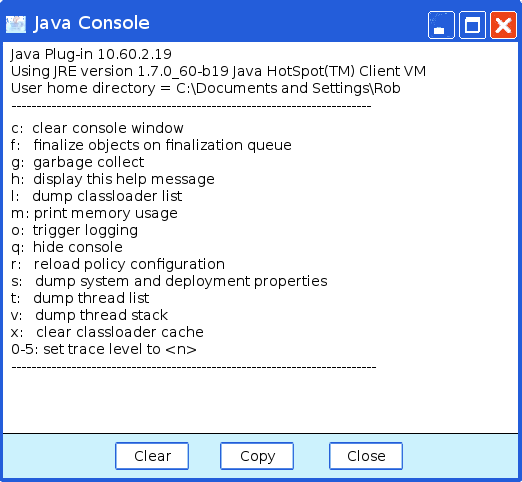Minimize the Java Console window
Screen dimensions: 522x482
pos(441,25)
